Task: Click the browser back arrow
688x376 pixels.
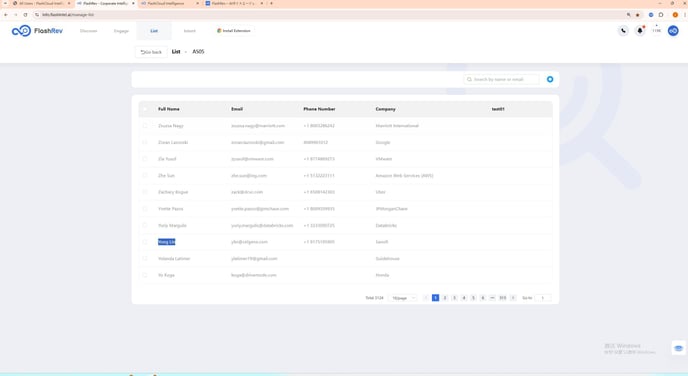Action: [x=6, y=14]
